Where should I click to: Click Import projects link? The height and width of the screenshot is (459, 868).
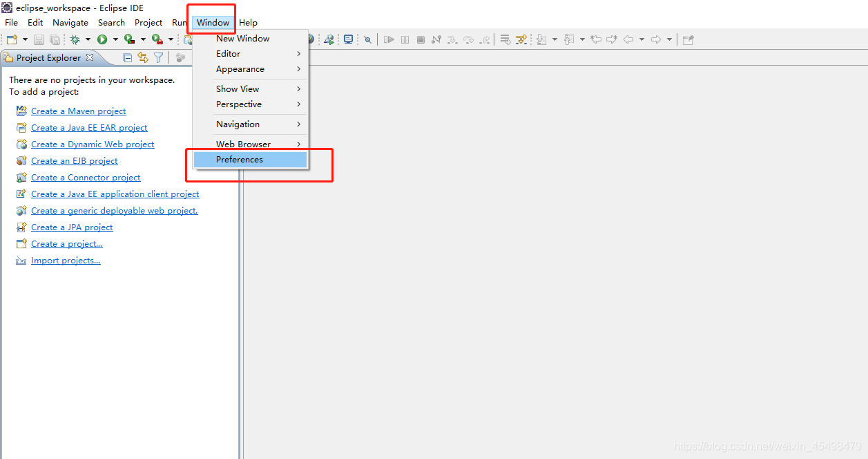click(x=66, y=261)
